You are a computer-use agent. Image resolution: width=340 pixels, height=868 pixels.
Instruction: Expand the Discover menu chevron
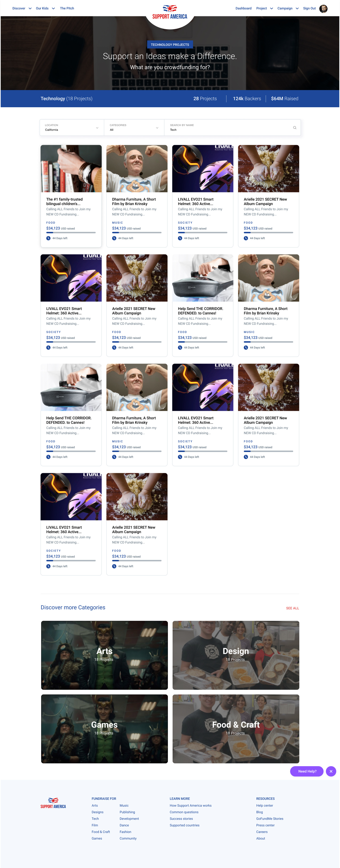tap(30, 8)
